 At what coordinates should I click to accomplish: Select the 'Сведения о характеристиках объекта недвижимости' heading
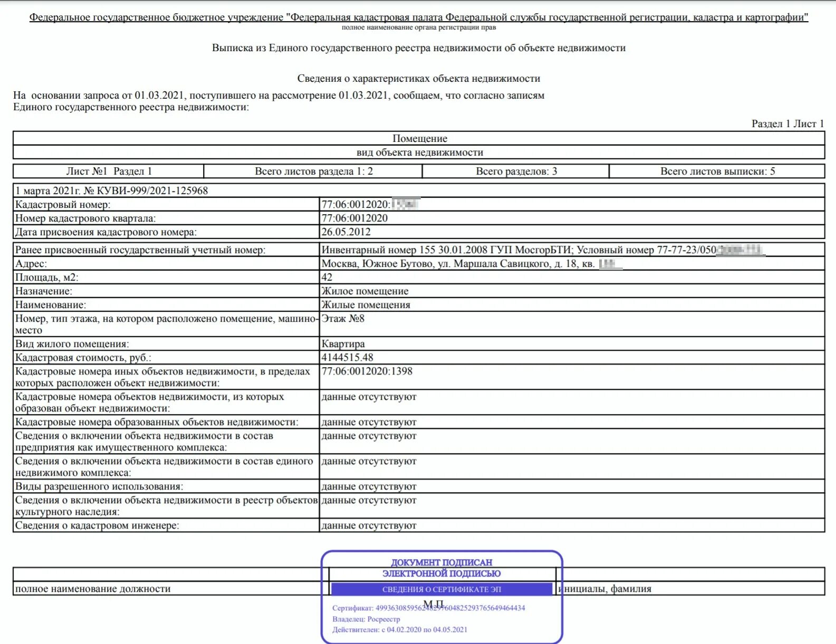coord(418,79)
